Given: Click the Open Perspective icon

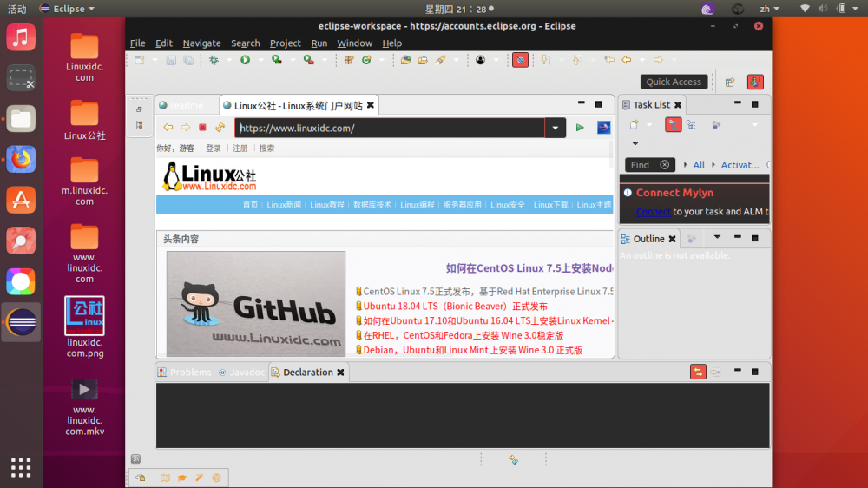Looking at the screenshot, I should (730, 82).
